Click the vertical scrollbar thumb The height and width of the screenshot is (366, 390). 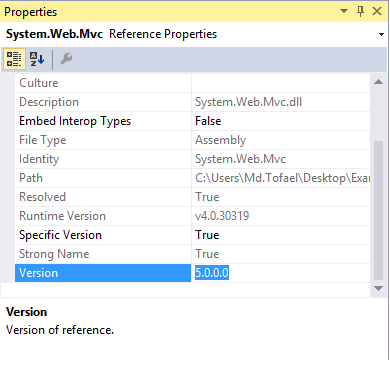pos(378,210)
